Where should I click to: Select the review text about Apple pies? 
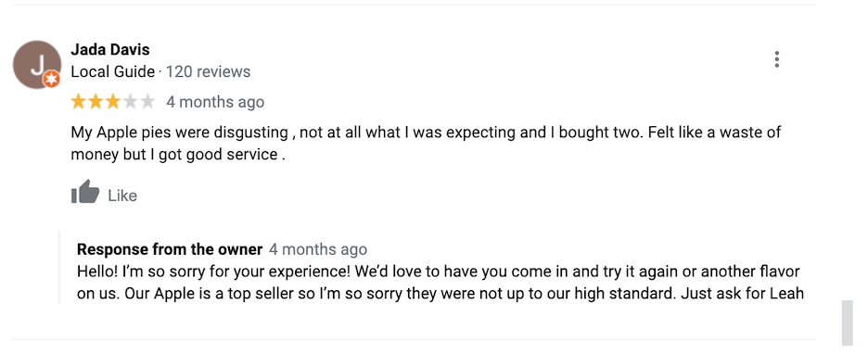click(x=425, y=144)
